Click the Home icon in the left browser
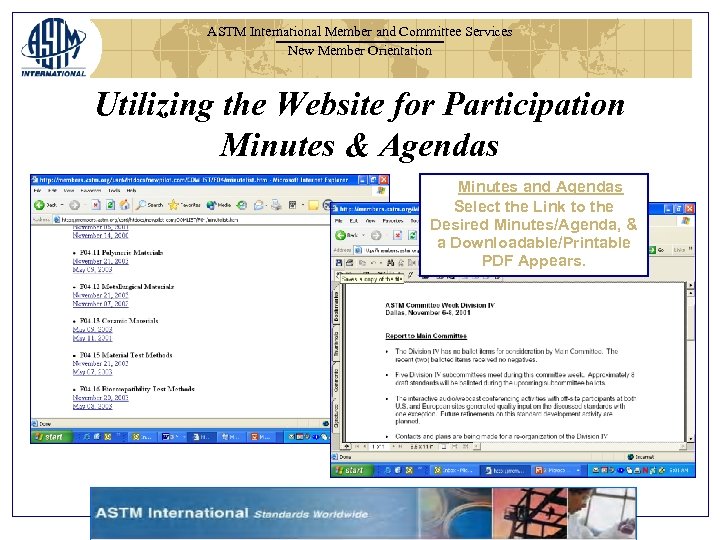720x540 pixels. pyautogui.click(x=124, y=205)
